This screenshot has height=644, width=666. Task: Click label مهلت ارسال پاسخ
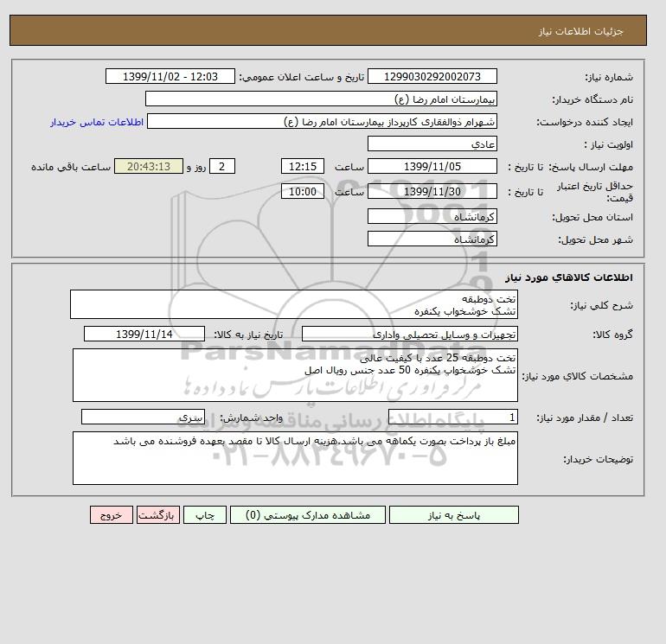(x=591, y=167)
